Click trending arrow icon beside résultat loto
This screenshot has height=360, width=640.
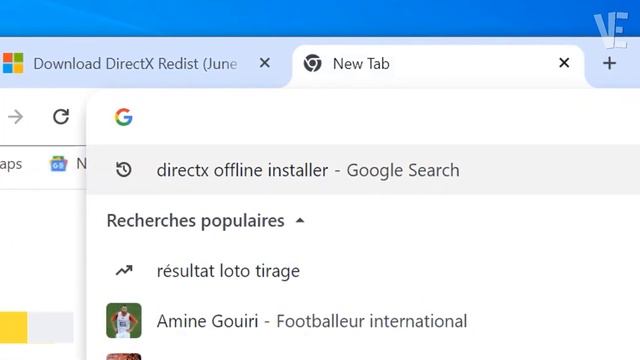124,270
